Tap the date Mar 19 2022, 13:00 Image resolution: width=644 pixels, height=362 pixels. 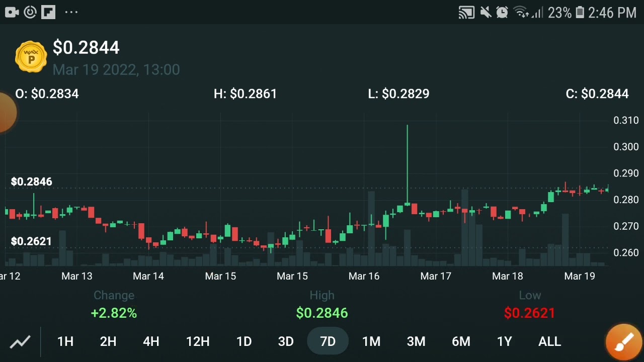tap(116, 69)
